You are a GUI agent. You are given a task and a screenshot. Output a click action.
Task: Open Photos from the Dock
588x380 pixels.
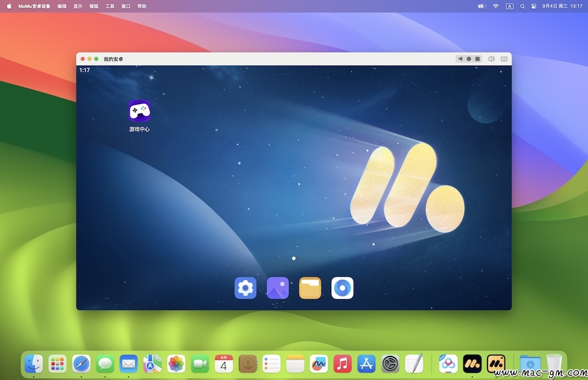[176, 364]
